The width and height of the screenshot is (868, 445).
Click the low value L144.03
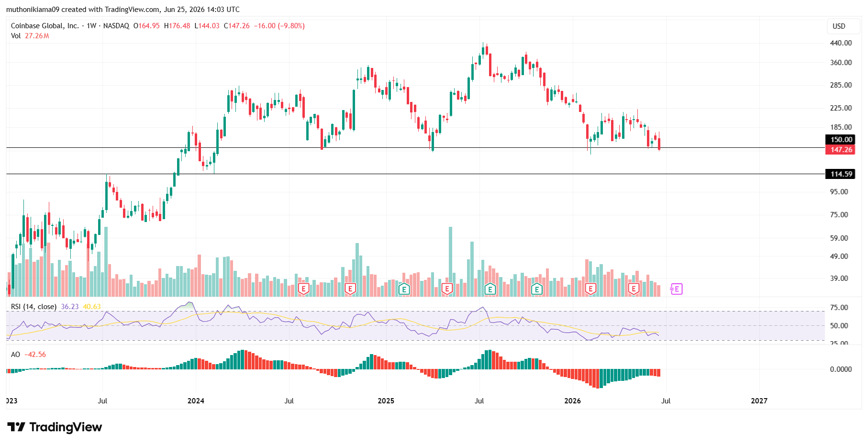(207, 26)
